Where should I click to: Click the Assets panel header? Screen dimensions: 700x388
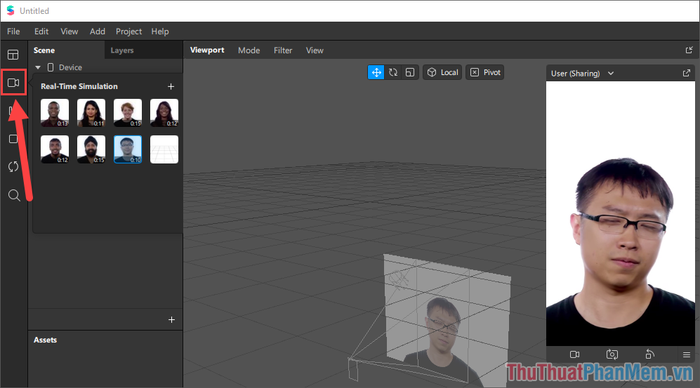[x=45, y=340]
